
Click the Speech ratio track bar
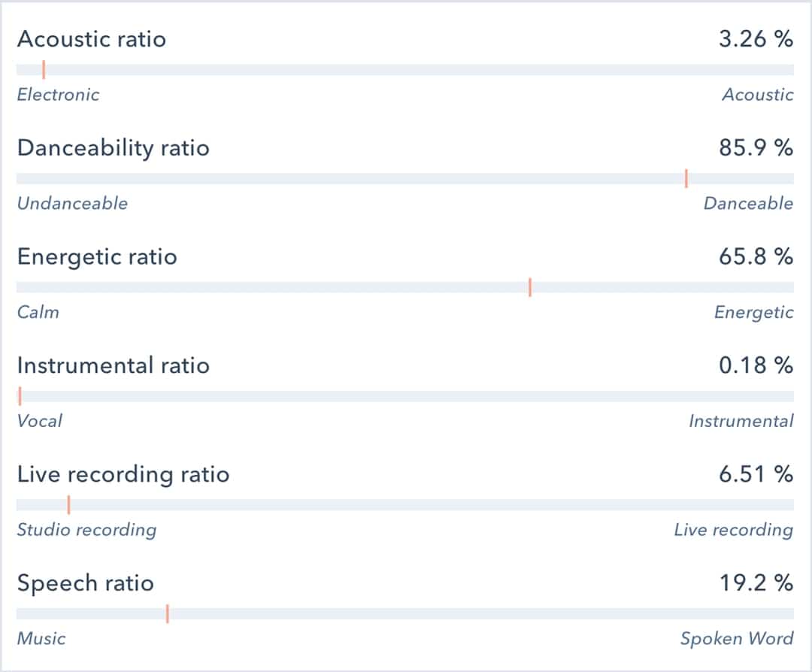pyautogui.click(x=406, y=613)
